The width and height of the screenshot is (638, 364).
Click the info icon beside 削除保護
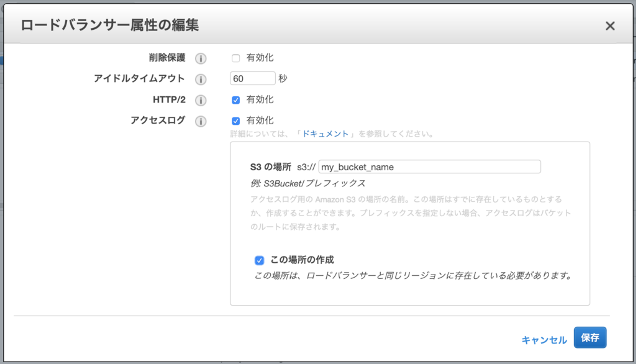[201, 58]
